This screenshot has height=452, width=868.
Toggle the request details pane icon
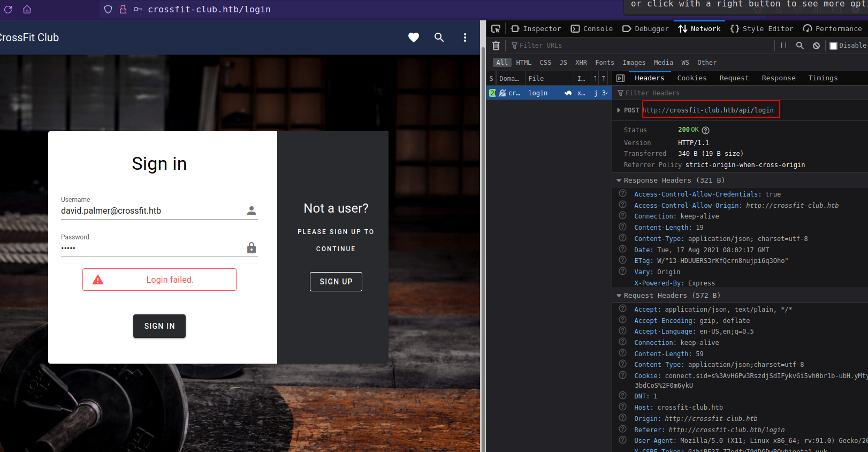621,78
